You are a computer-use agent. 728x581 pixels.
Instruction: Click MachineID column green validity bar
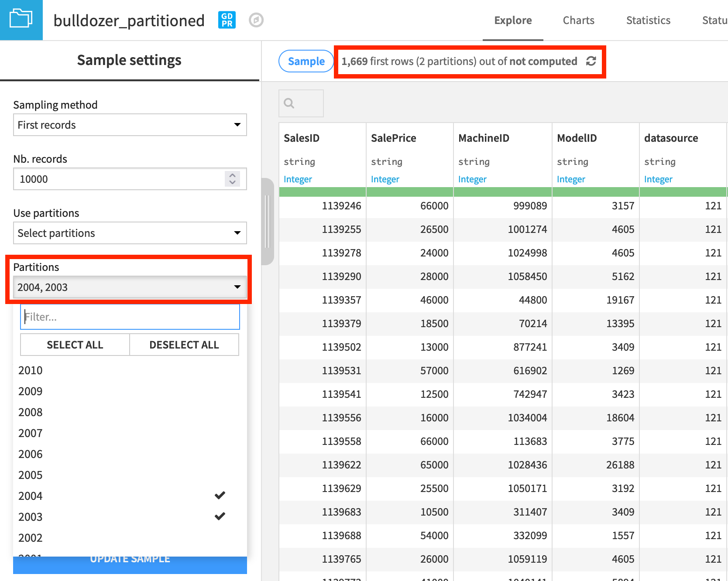tap(503, 192)
